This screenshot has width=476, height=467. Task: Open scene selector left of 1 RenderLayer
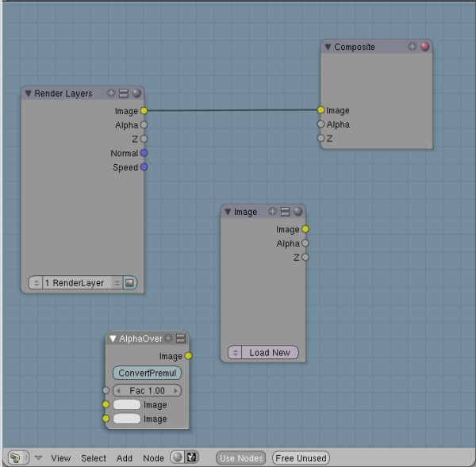36,283
